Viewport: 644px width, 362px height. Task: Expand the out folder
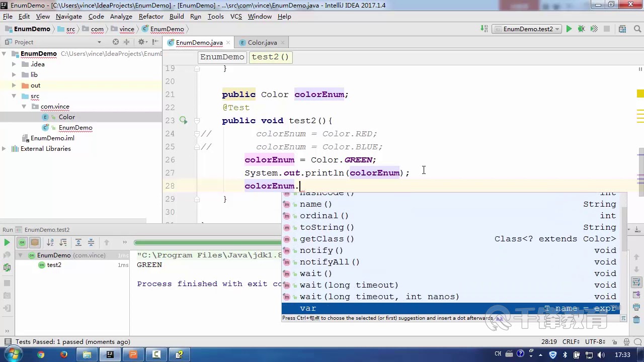(x=14, y=85)
